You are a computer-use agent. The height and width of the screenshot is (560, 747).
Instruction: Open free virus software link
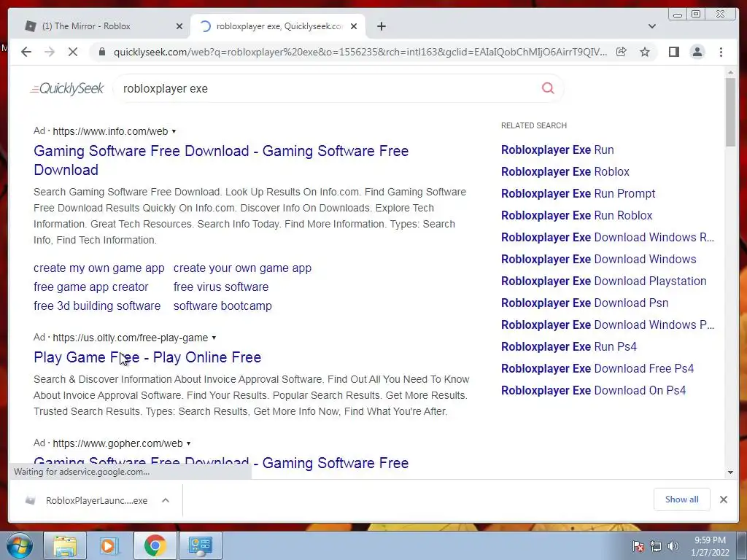(221, 287)
